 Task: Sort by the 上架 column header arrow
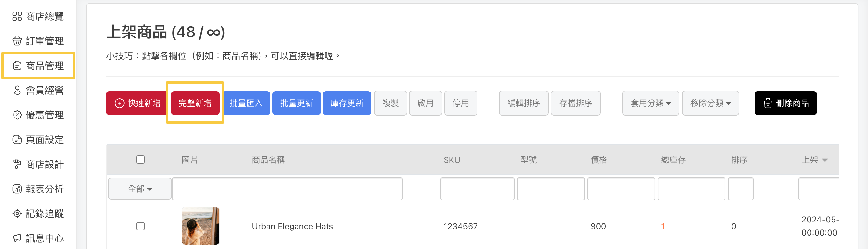pos(825,160)
